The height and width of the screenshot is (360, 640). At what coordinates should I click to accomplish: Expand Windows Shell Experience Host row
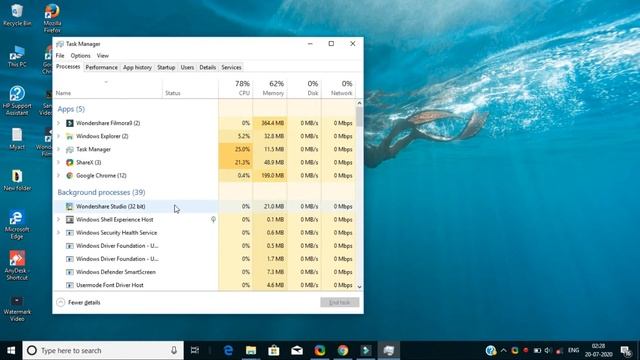click(59, 220)
